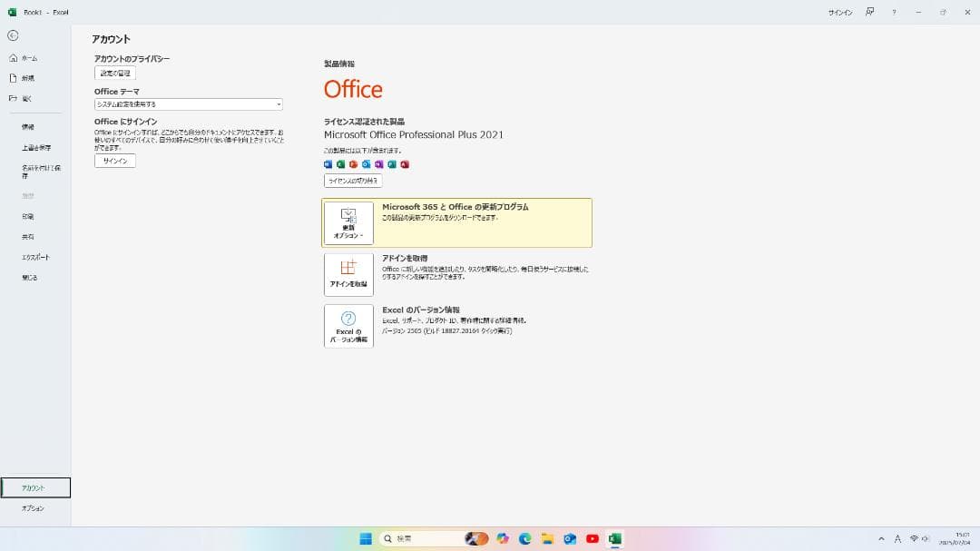The width and height of the screenshot is (980, 551).
Task: Select the Excel icon under ライセンス認証された製品
Action: (x=340, y=164)
